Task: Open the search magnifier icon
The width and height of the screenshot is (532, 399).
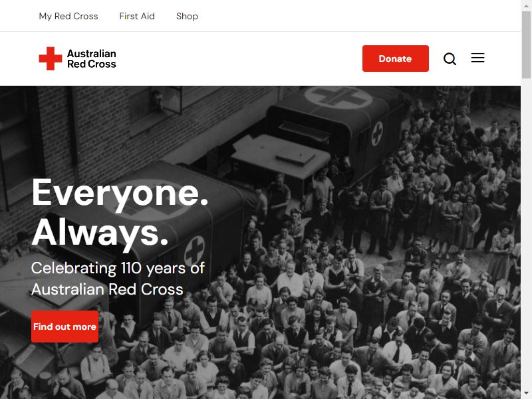Action: pos(450,59)
